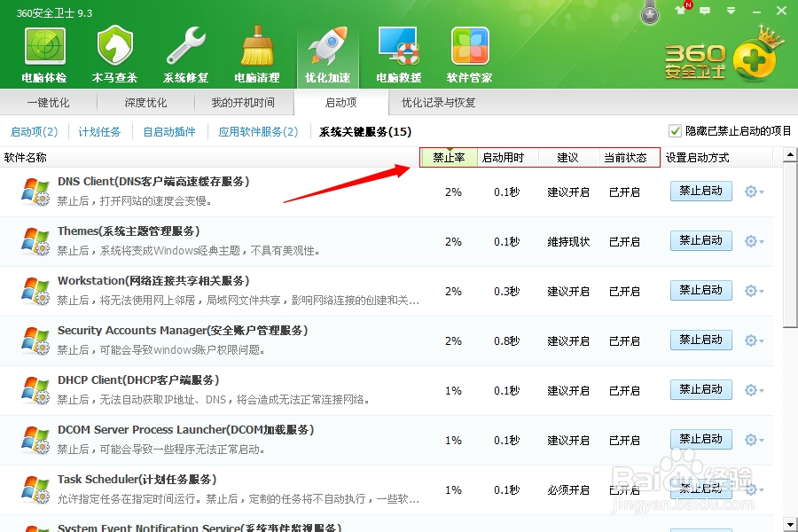The width and height of the screenshot is (798, 532).
Task: Open 系统修复 wrench icon
Action: click(x=186, y=47)
